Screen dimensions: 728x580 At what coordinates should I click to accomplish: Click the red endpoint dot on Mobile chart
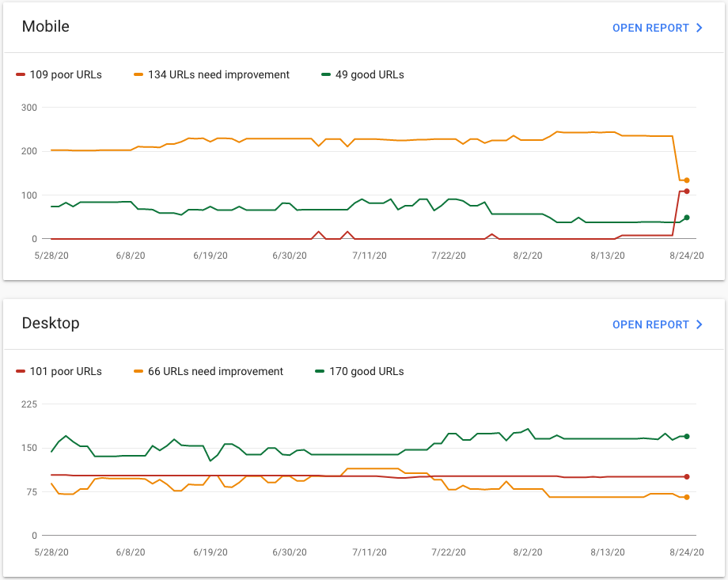687,191
